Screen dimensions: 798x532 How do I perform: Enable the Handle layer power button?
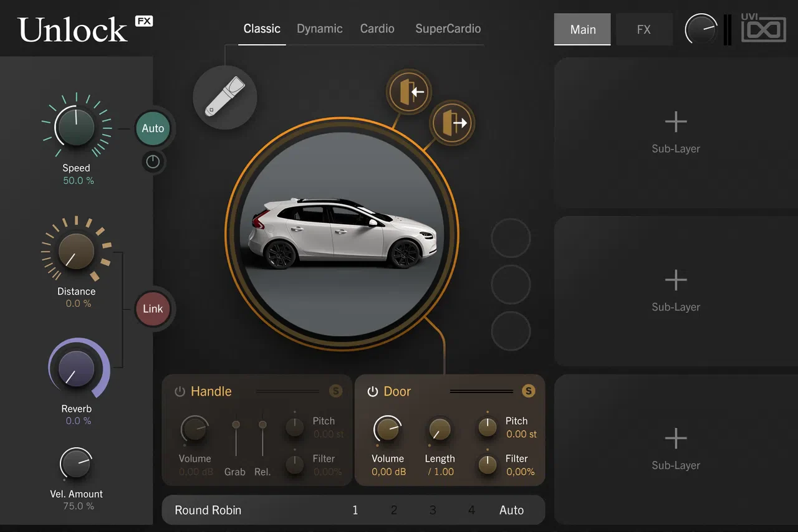(180, 391)
